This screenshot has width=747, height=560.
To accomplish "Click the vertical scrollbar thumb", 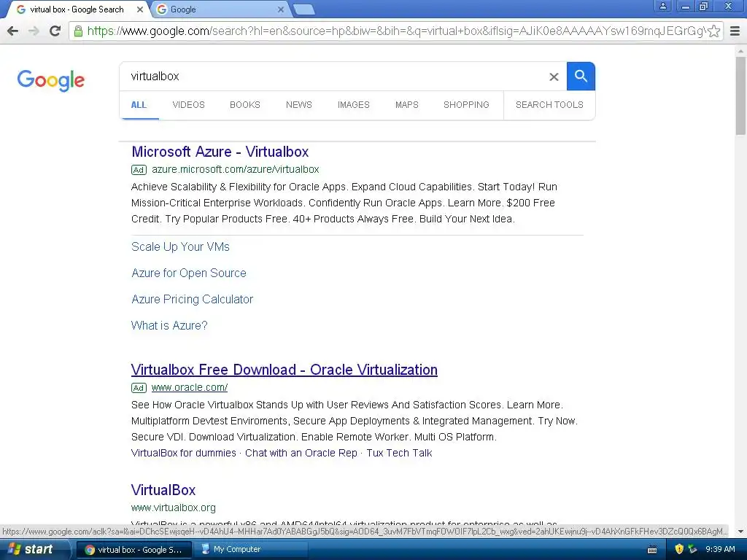I will pos(740,96).
